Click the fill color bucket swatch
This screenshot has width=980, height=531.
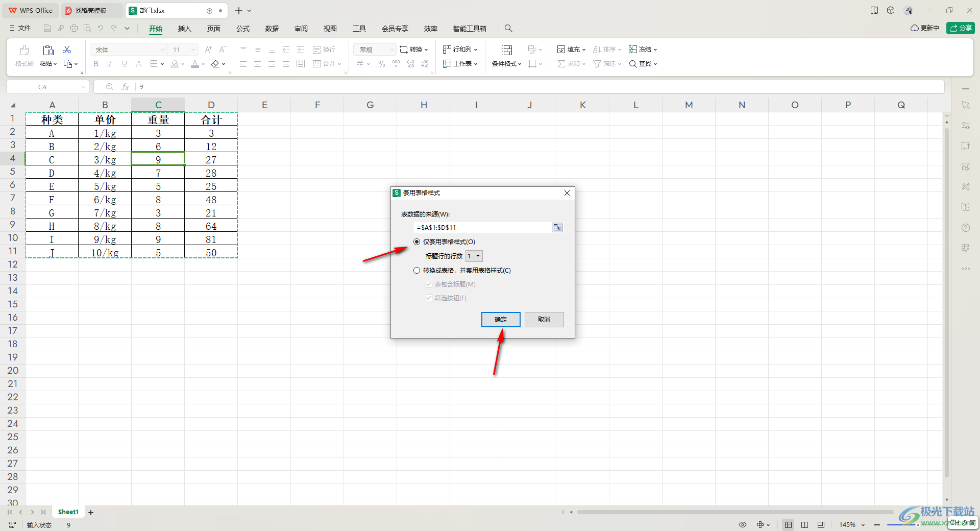click(175, 64)
